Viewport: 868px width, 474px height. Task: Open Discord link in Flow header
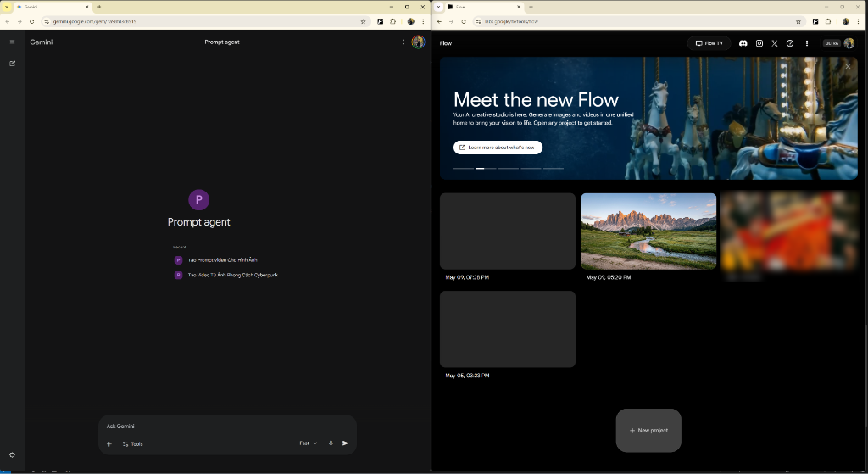click(x=743, y=43)
